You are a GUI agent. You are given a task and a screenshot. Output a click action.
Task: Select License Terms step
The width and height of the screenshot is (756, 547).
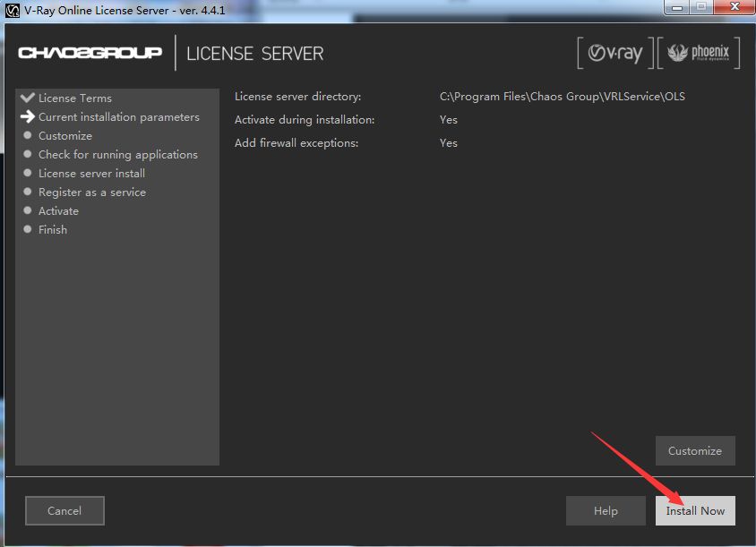(75, 98)
